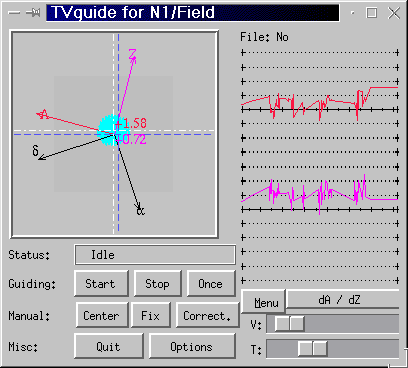Click the Misc: label
408x368 pixels.
23,347
